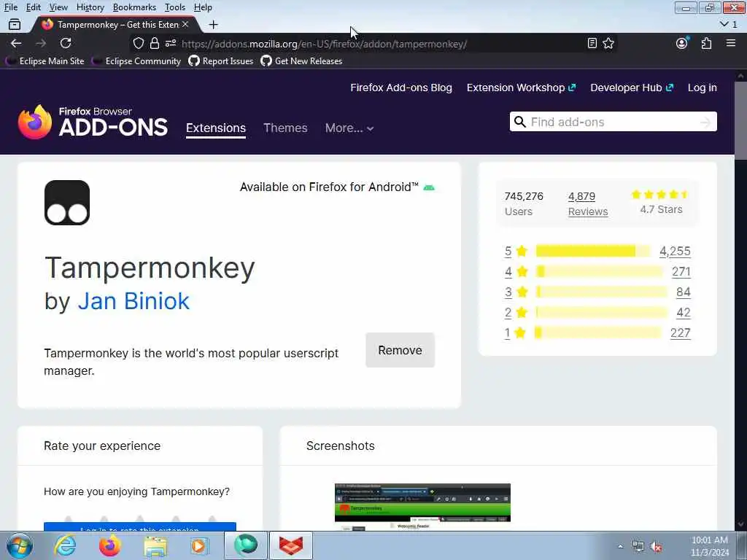Open the Tampermonkey screenshot thumbnail
Image resolution: width=747 pixels, height=560 pixels.
point(422,507)
